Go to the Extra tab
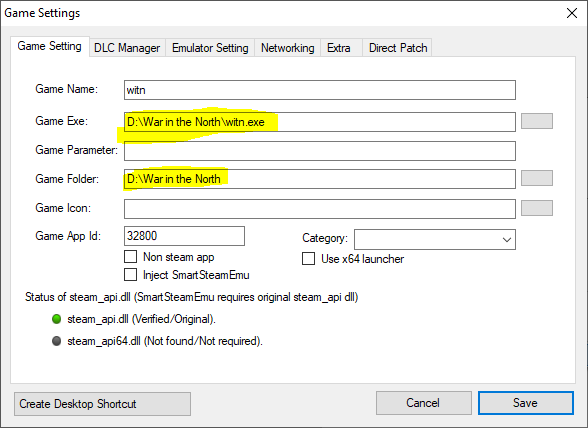The image size is (588, 428). 339,48
